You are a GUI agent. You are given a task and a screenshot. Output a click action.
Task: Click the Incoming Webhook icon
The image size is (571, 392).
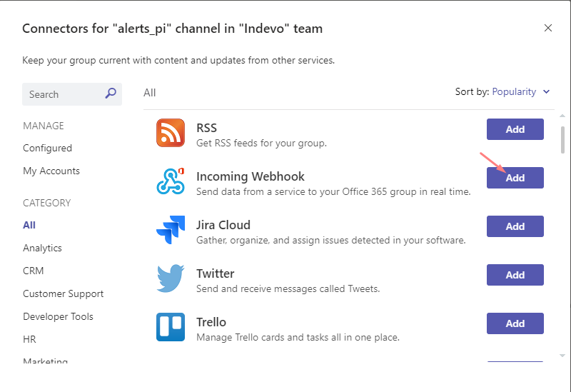click(171, 181)
